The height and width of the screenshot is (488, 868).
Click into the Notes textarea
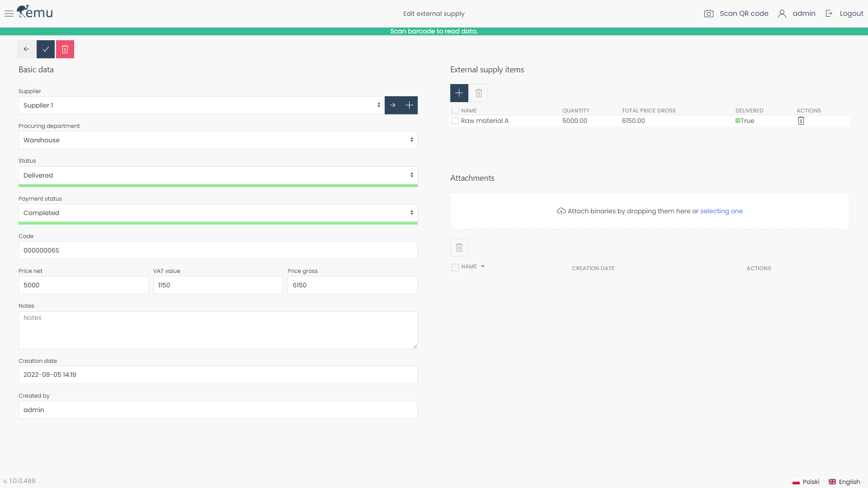tap(217, 330)
